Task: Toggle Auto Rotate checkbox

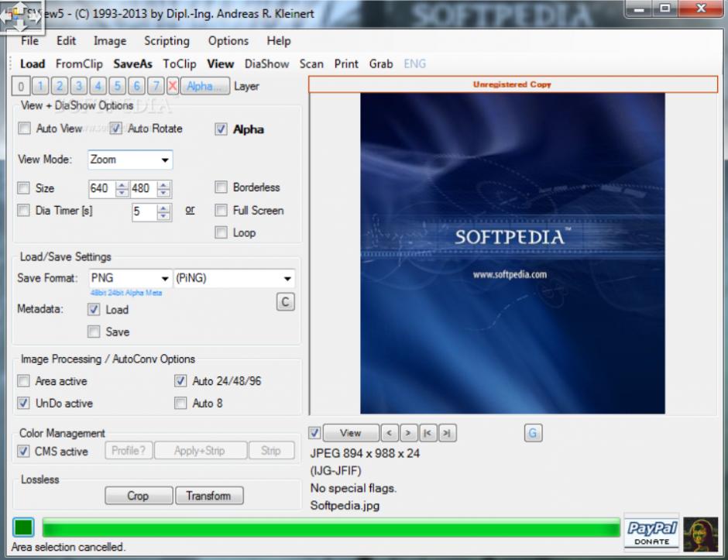Action: (x=115, y=128)
